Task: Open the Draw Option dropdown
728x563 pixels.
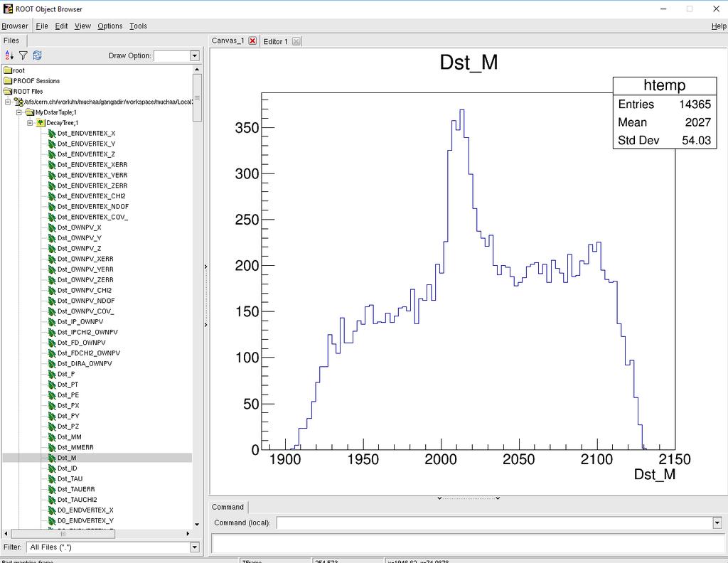Action: (195, 55)
